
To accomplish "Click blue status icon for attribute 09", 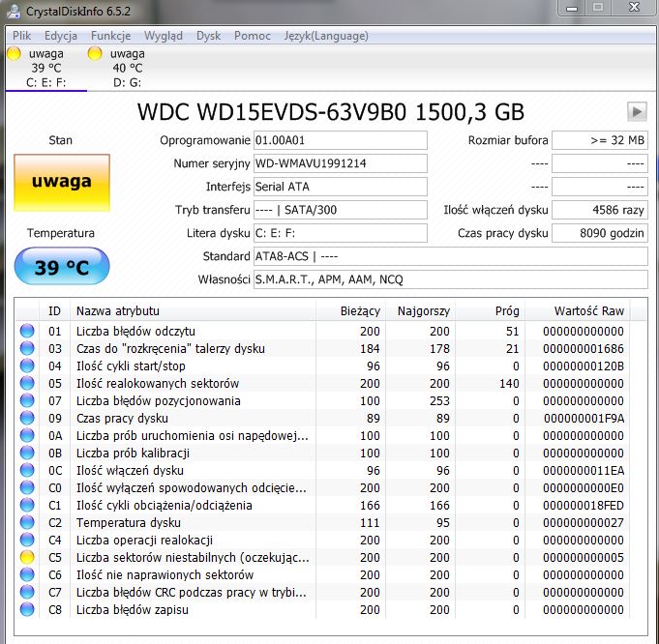I will (27, 418).
